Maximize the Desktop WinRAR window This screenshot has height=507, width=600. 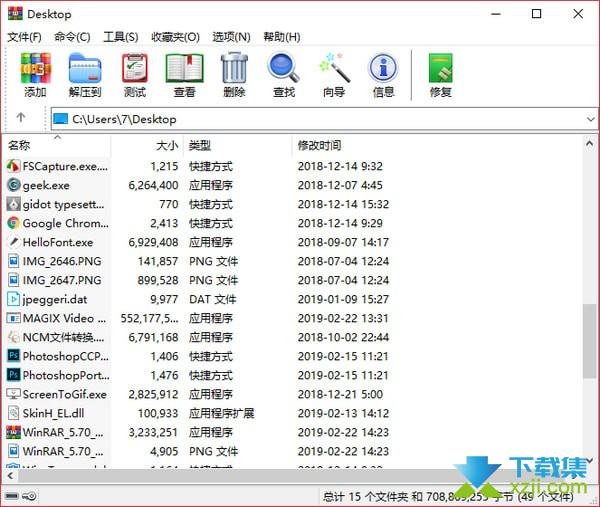coord(536,14)
